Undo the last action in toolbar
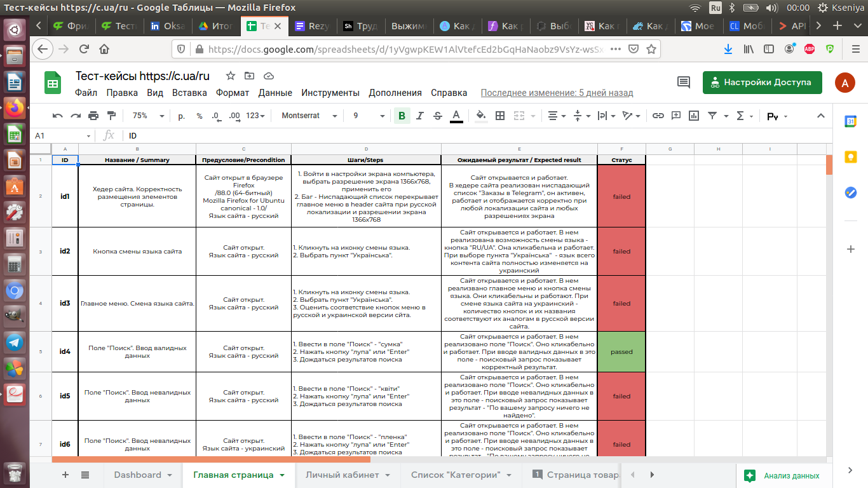 tap(58, 116)
